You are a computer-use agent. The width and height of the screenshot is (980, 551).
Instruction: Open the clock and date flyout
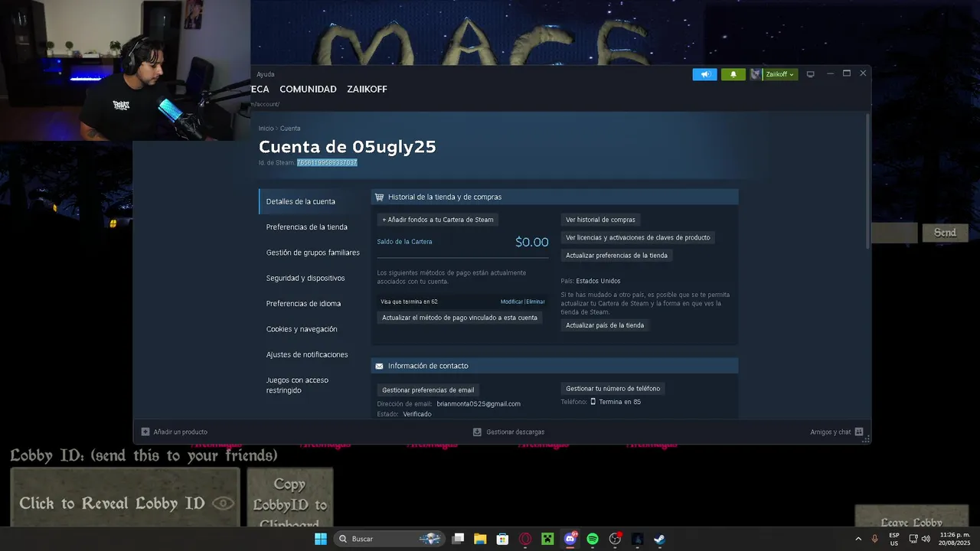pos(954,539)
